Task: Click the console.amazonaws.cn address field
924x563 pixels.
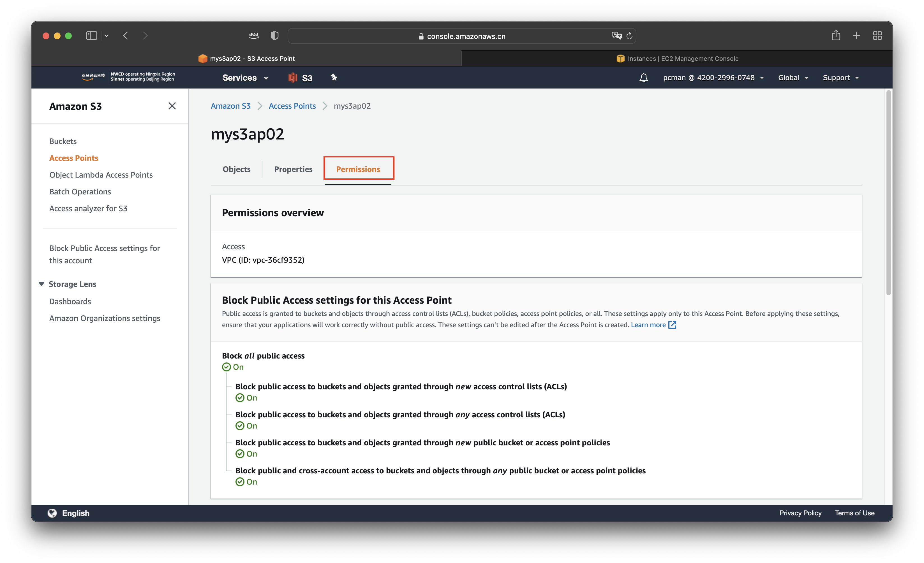Action: 462,36
